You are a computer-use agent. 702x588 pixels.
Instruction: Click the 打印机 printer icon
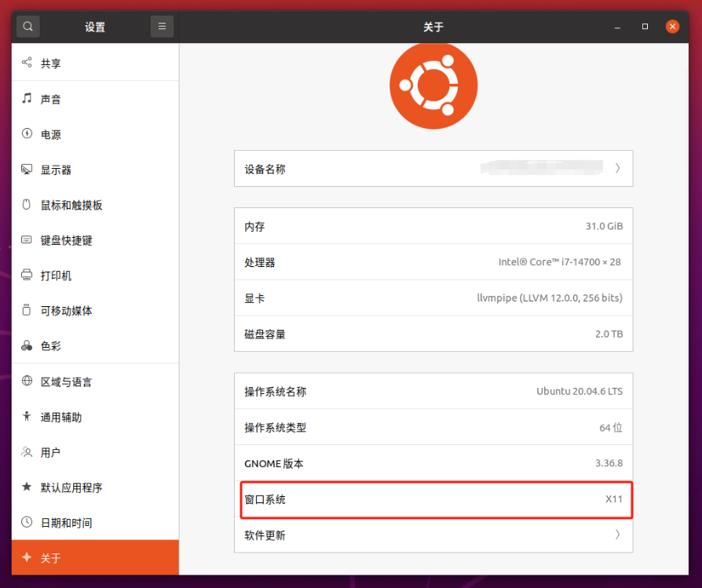(27, 276)
